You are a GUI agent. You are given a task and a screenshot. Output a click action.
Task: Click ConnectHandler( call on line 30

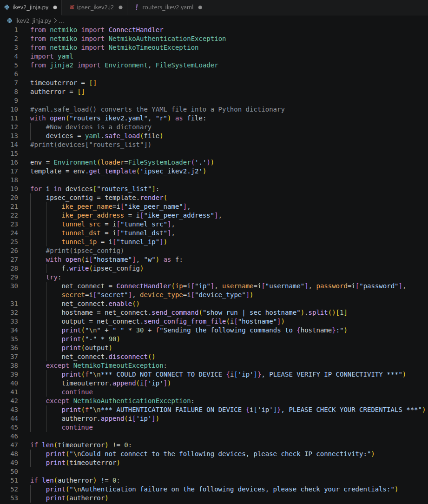(145, 286)
